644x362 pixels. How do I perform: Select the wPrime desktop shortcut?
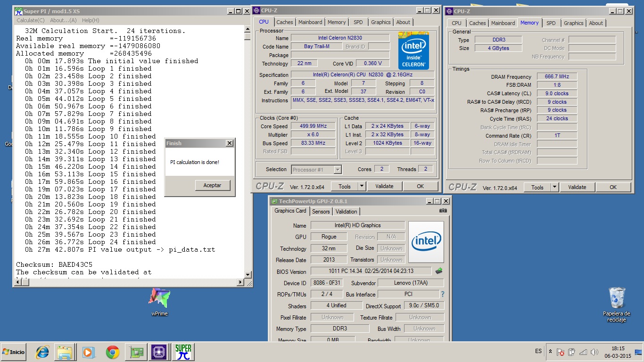point(159,302)
